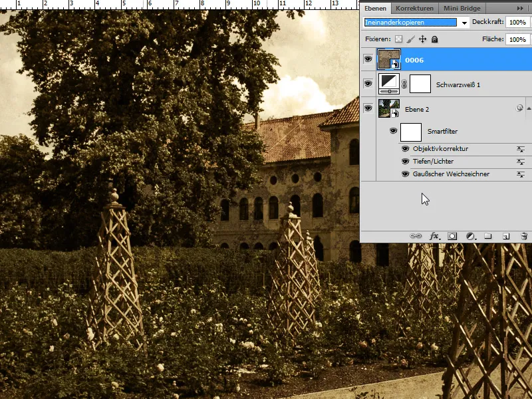Click the Ineinanderkopieren blend mode field
Image resolution: width=532 pixels, height=399 pixels.
pos(410,23)
